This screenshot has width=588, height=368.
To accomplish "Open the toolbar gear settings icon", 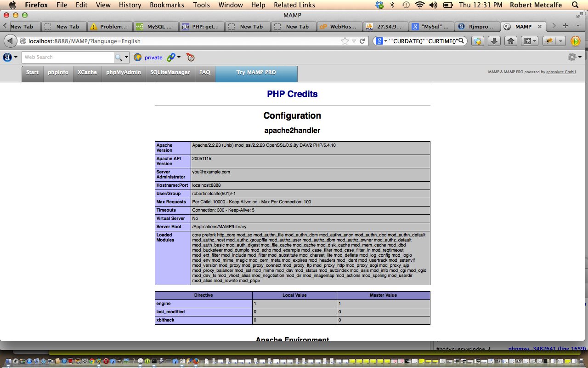I will pyautogui.click(x=572, y=57).
